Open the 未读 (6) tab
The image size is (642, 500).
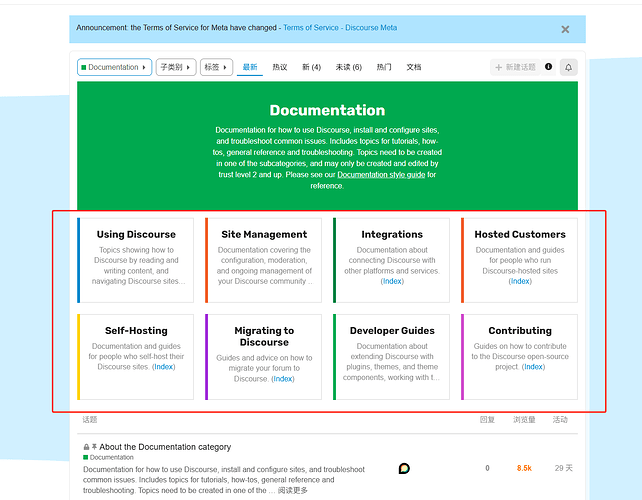tap(348, 67)
